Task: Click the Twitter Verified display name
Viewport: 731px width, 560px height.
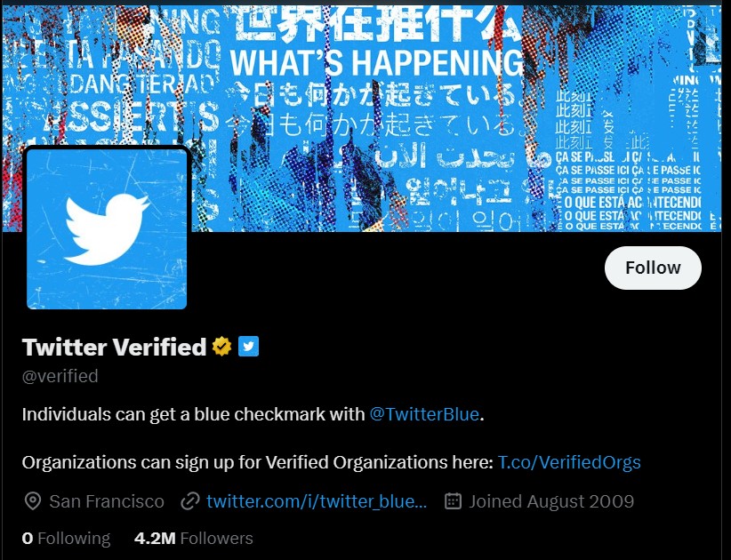Action: 114,347
